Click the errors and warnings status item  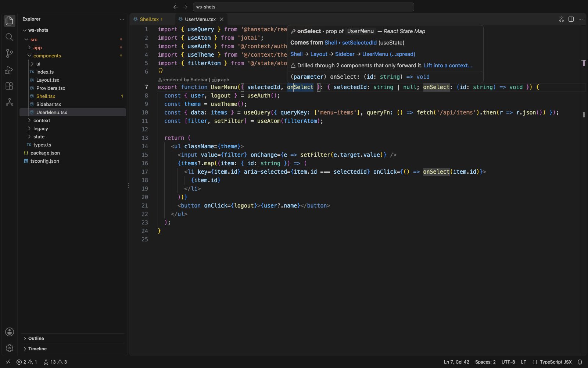(27, 362)
